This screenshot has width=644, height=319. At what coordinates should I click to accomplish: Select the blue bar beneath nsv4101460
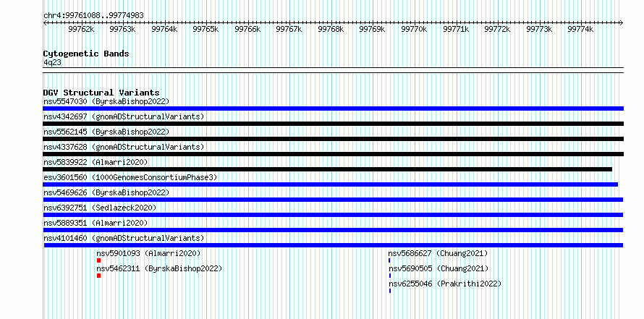click(334, 245)
